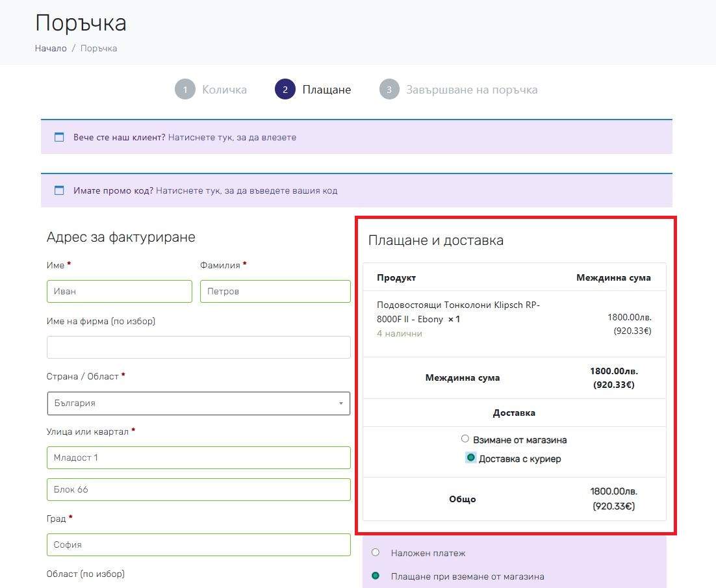The width and height of the screenshot is (716, 588).
Task: Open the Плащане step label
Action: point(327,90)
